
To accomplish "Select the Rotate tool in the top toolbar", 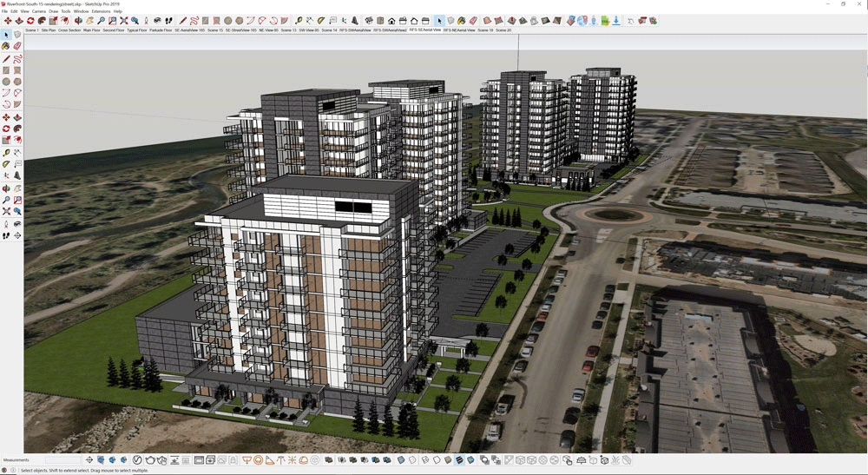I will pyautogui.click(x=30, y=21).
